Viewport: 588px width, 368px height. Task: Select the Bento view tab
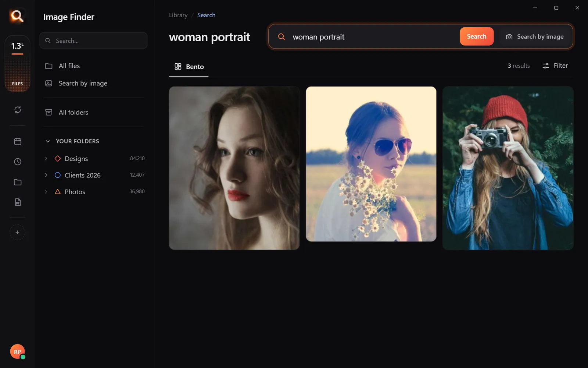click(x=189, y=67)
